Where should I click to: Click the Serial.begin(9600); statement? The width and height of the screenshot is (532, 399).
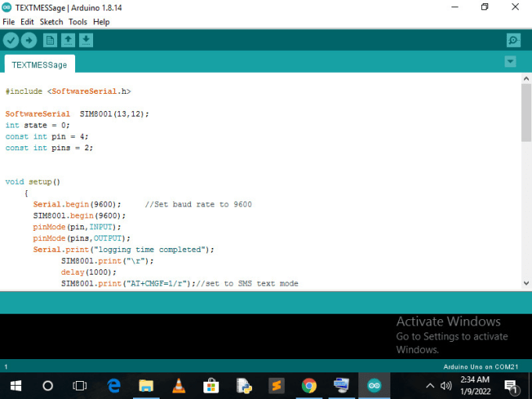(77, 204)
